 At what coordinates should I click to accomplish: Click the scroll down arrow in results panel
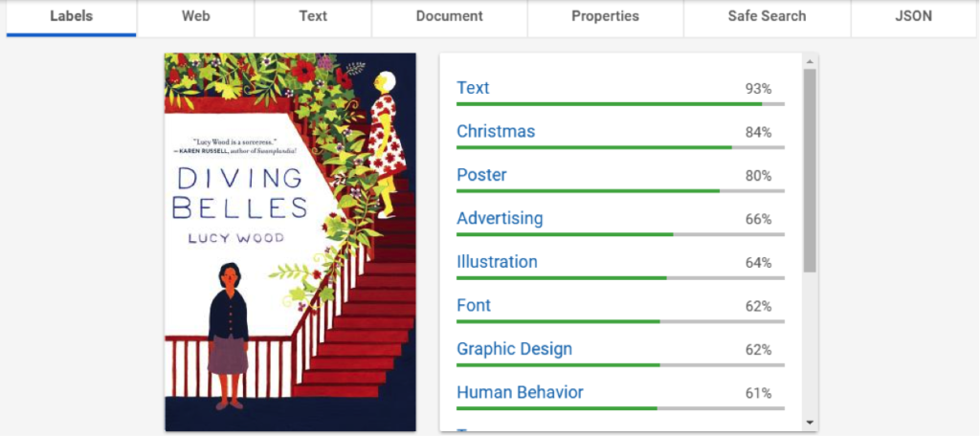click(810, 422)
